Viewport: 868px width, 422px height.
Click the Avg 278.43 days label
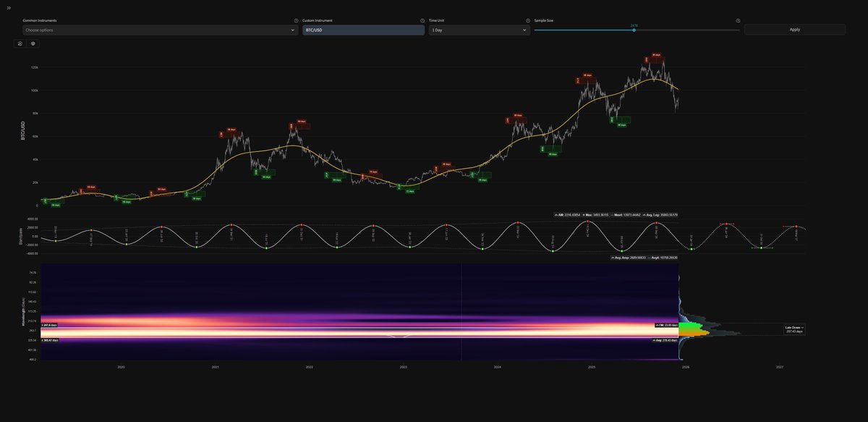(x=665, y=339)
